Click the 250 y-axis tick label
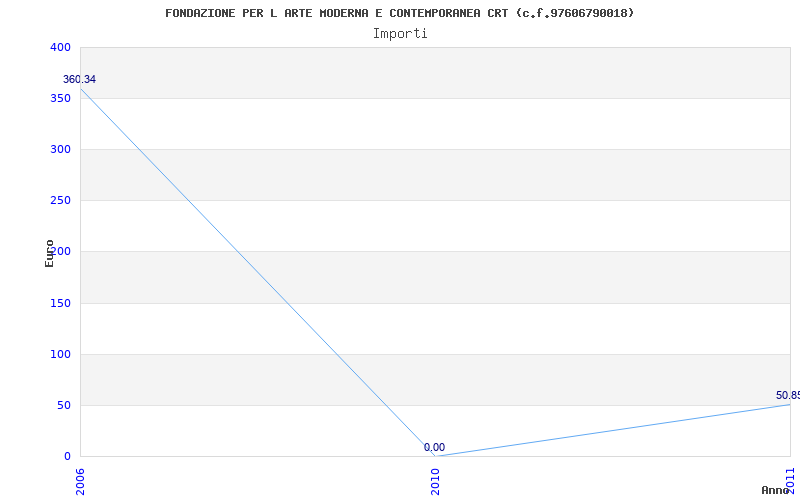Image resolution: width=800 pixels, height=500 pixels. (60, 201)
